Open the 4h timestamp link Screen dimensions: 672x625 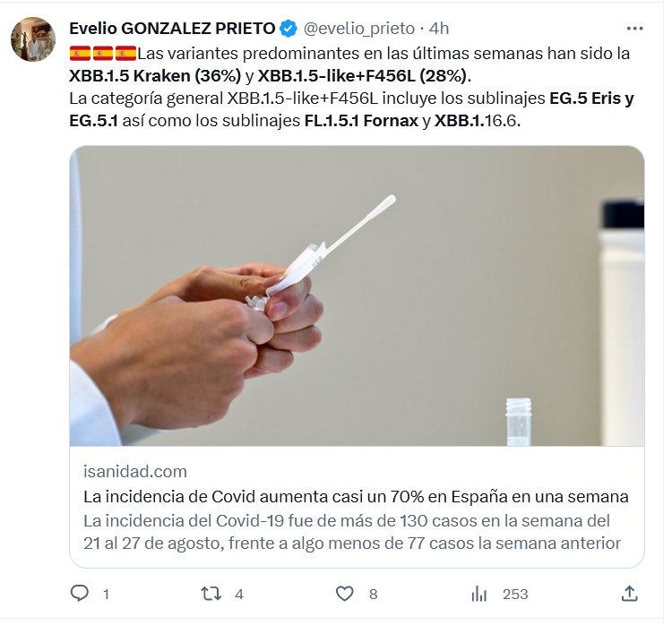click(x=439, y=29)
